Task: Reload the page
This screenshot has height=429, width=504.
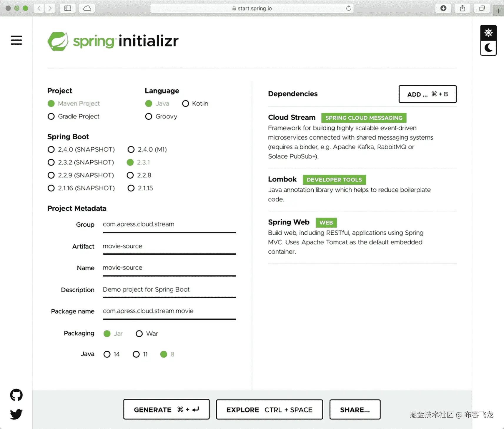Action: pos(348,8)
